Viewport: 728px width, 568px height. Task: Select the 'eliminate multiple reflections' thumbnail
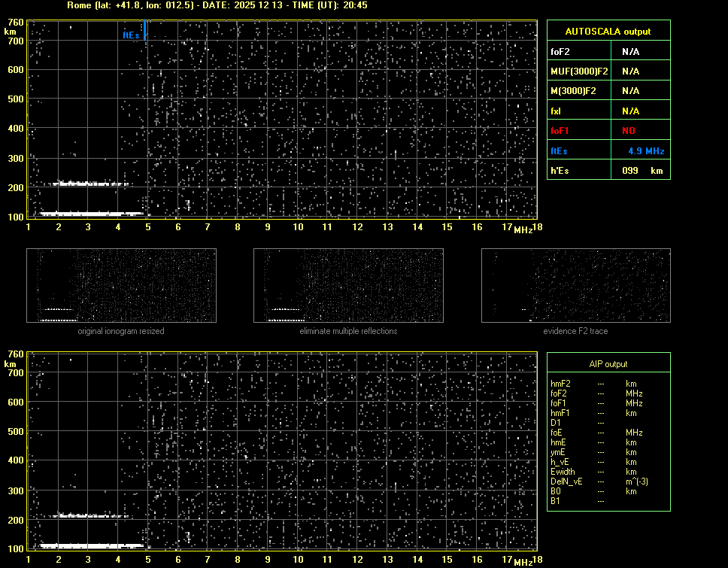click(x=348, y=286)
